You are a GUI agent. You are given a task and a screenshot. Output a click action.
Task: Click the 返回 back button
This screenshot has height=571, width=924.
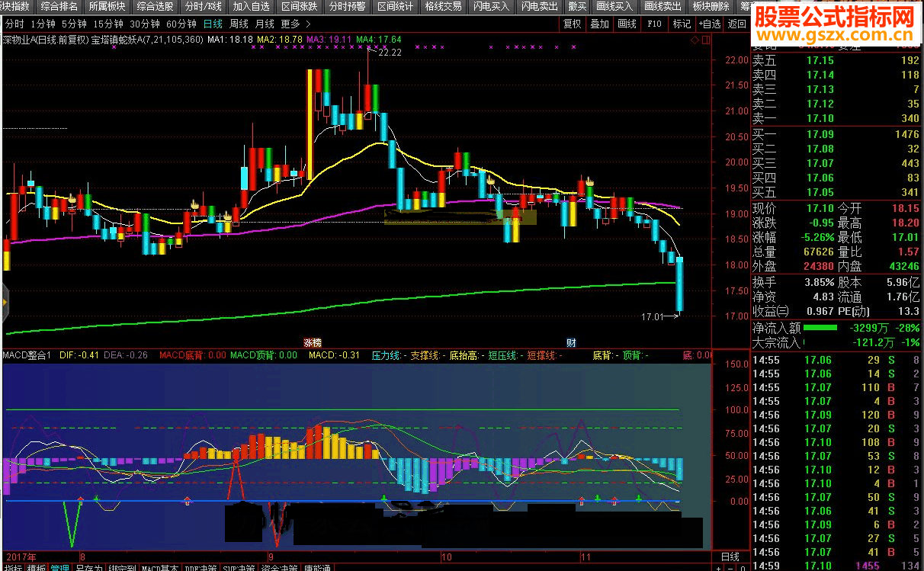[736, 24]
